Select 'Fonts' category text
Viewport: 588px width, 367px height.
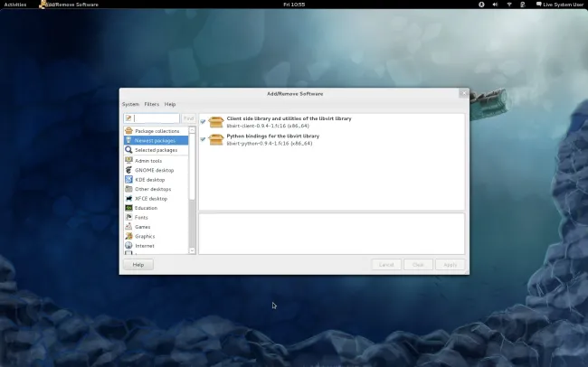(141, 218)
